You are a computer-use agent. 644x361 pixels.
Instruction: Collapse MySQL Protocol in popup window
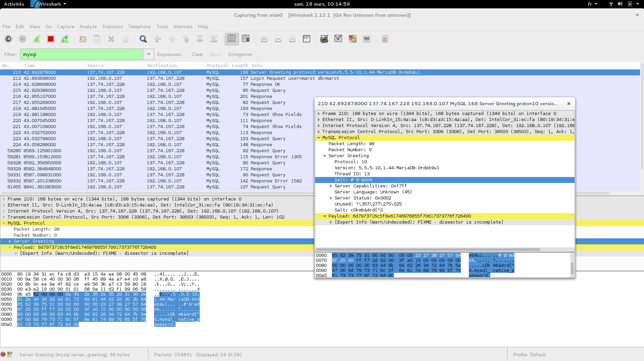pos(319,138)
